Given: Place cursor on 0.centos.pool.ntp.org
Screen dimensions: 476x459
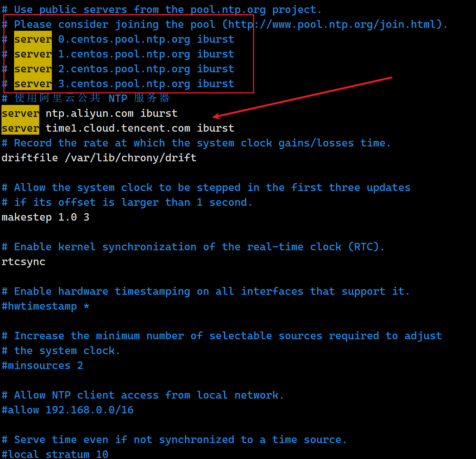Looking at the screenshot, I should (124, 39).
